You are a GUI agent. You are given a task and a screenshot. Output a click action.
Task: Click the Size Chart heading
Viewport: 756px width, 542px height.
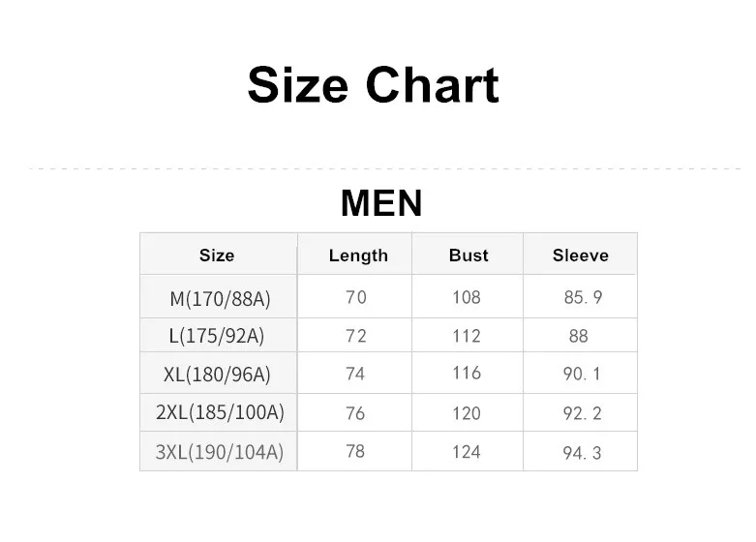374,85
